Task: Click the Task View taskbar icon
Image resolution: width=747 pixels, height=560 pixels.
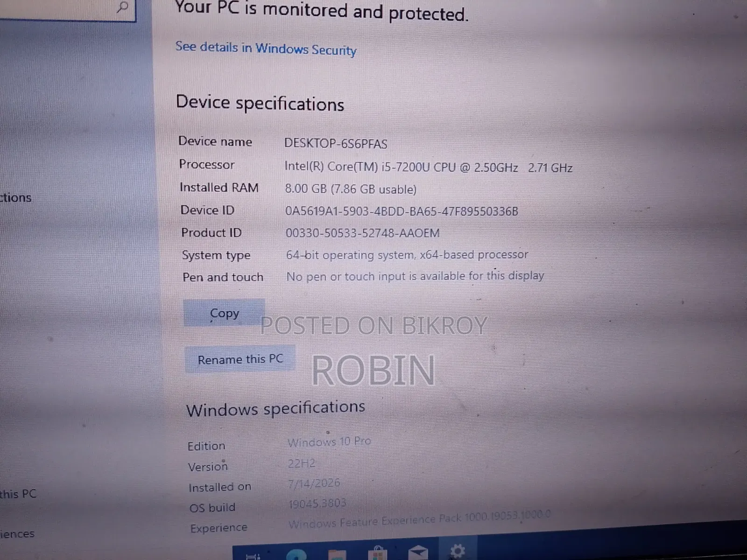Action: pos(253,556)
